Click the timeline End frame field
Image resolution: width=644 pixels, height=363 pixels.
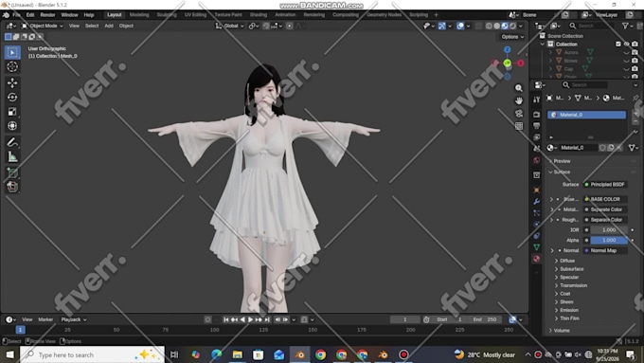click(485, 319)
